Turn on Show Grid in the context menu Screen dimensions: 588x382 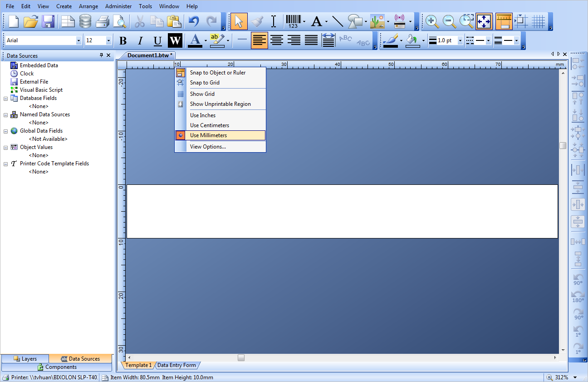(220, 94)
